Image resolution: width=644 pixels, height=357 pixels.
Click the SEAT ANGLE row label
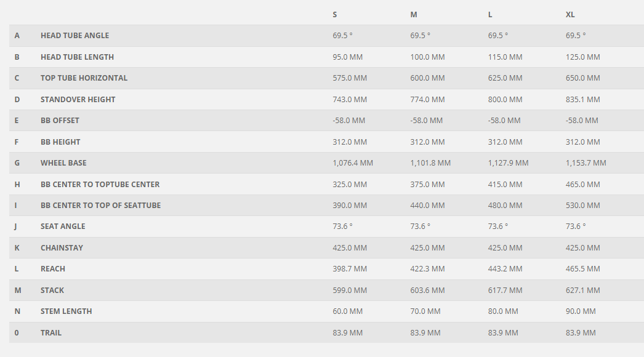(x=63, y=227)
